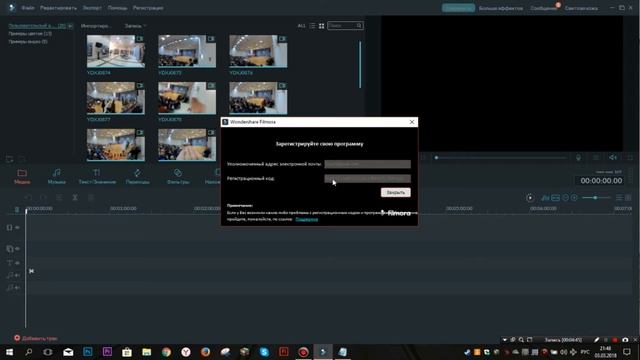
Task: Toggle visibility of the video track
Action: [x=18, y=227]
